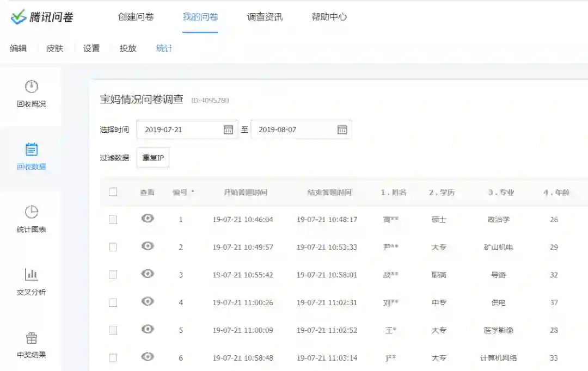Open 帮助中心 in top navigation
The width and height of the screenshot is (588, 371).
[329, 17]
